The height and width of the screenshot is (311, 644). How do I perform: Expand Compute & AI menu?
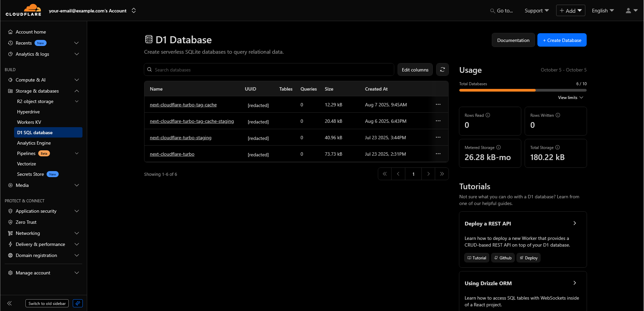(x=76, y=80)
